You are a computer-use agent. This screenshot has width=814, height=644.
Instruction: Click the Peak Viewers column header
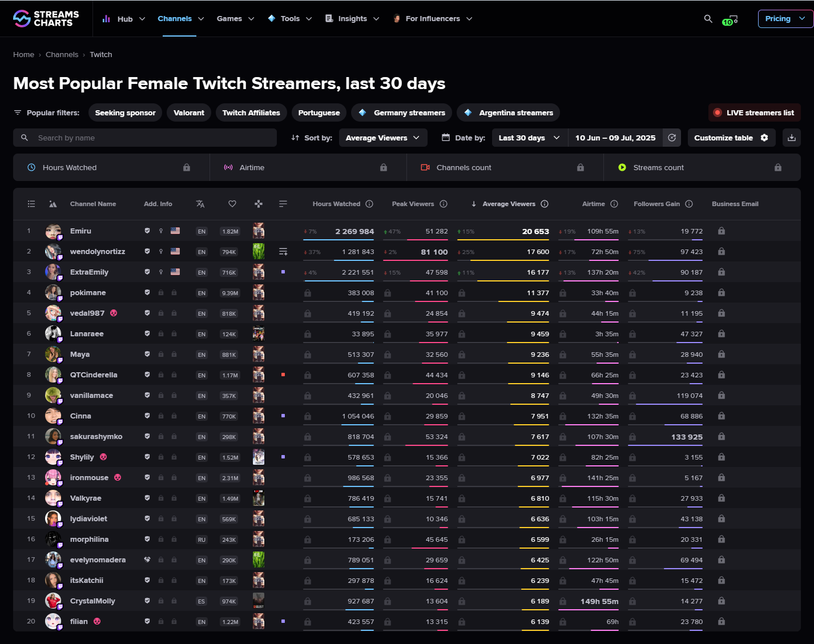click(x=413, y=204)
